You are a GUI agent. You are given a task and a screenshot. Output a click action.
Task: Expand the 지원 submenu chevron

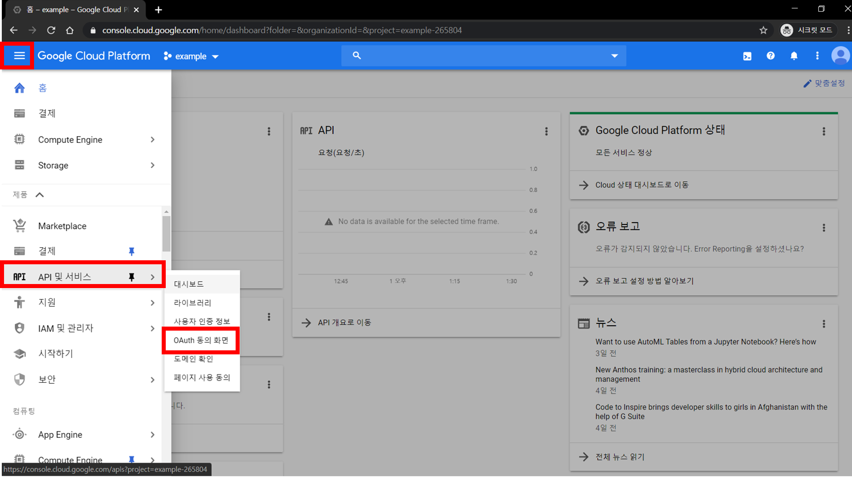tap(152, 303)
